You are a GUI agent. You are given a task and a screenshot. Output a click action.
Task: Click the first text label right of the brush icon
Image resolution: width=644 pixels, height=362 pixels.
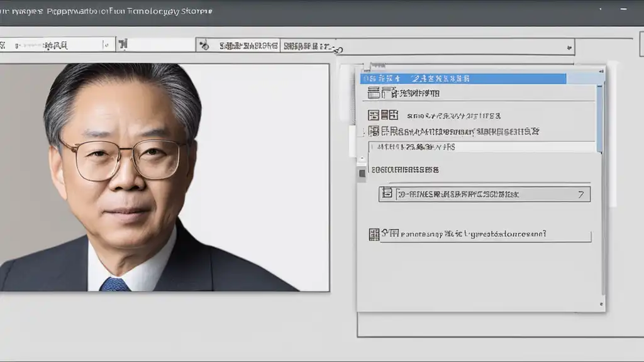(248, 45)
